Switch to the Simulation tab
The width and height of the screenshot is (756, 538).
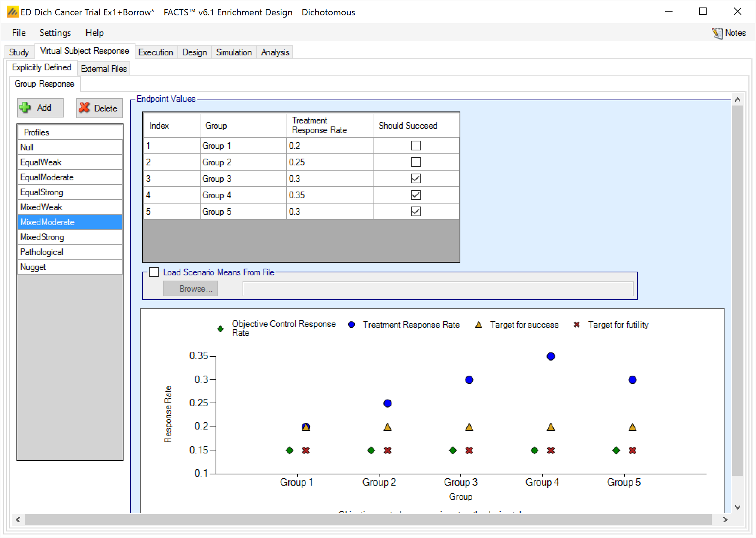[234, 52]
